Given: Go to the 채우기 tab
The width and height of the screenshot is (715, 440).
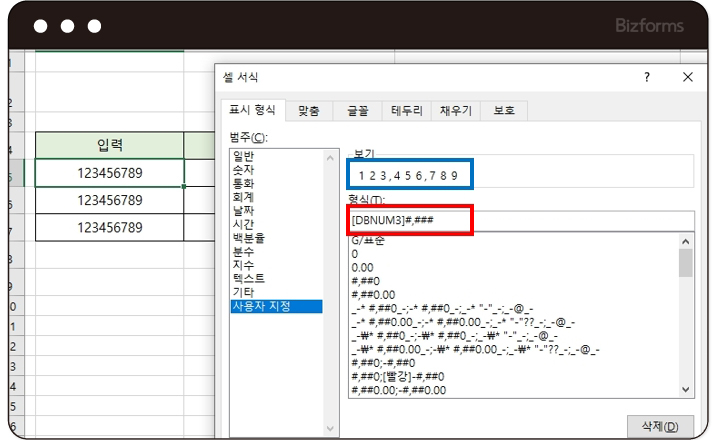Looking at the screenshot, I should (455, 111).
